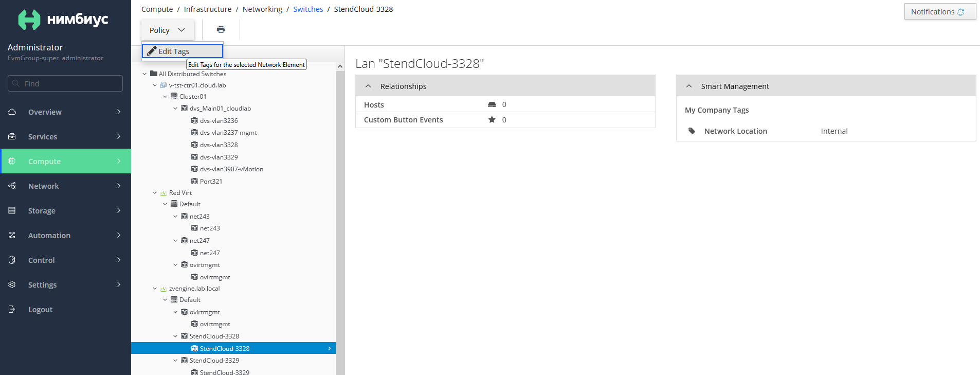Viewport: 980px width, 375px height.
Task: Collapse the v-tst-ctr01.cloud.lab tree node
Action: click(x=155, y=85)
